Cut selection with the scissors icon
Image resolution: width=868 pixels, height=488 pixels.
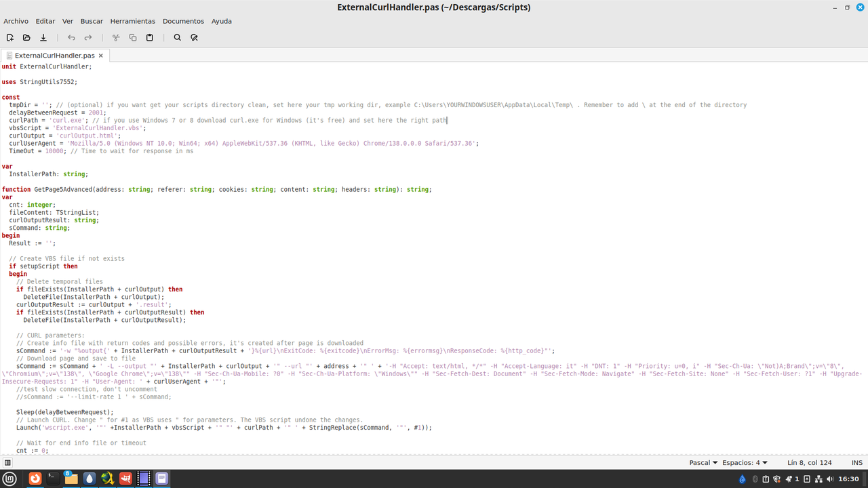click(116, 38)
